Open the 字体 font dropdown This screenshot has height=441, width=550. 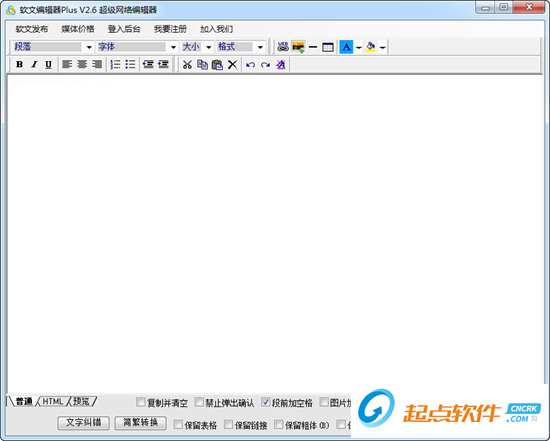173,47
